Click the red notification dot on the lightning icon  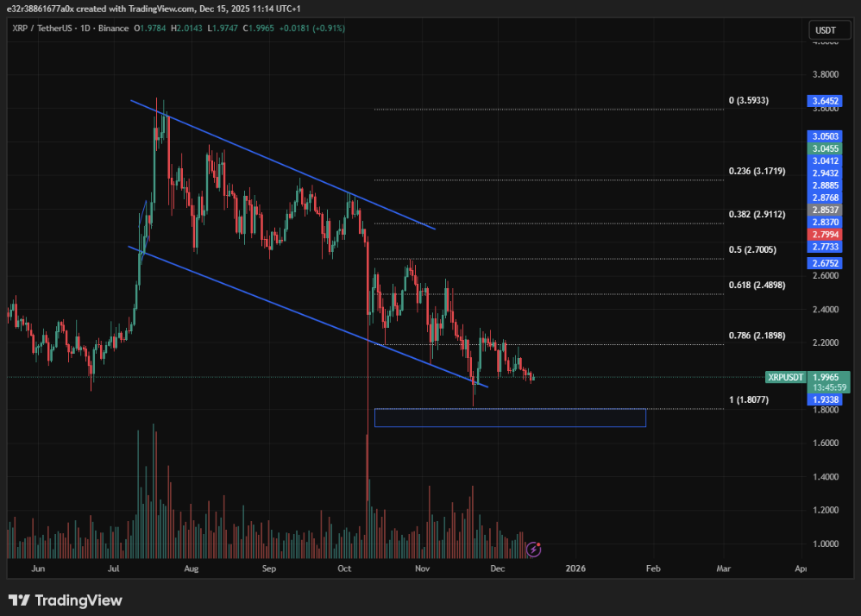tap(538, 544)
